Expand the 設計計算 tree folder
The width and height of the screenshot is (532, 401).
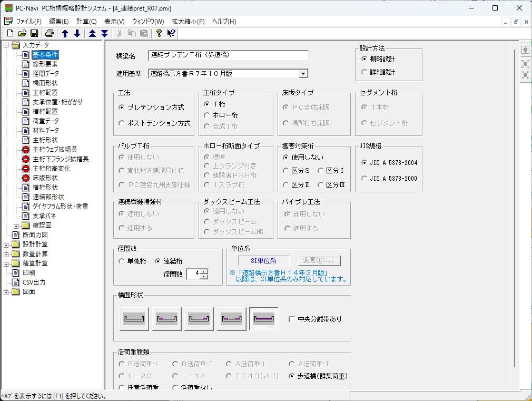click(6, 244)
